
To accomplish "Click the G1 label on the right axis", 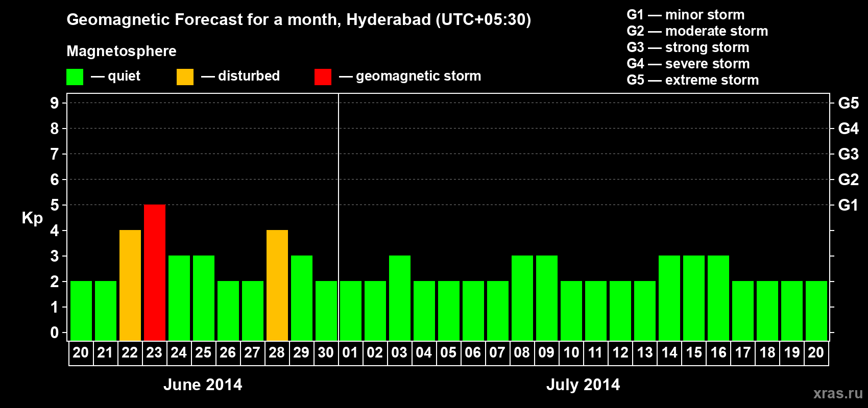I will coord(849,205).
